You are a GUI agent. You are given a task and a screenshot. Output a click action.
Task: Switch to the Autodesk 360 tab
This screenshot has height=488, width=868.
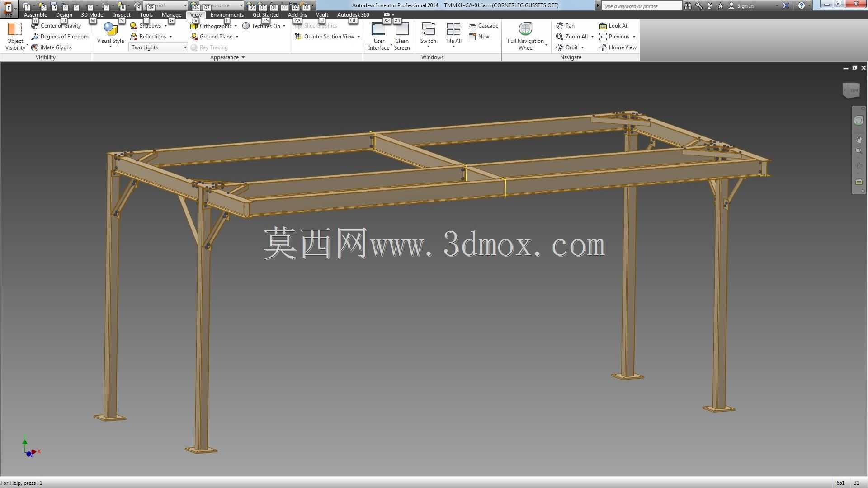click(x=353, y=15)
